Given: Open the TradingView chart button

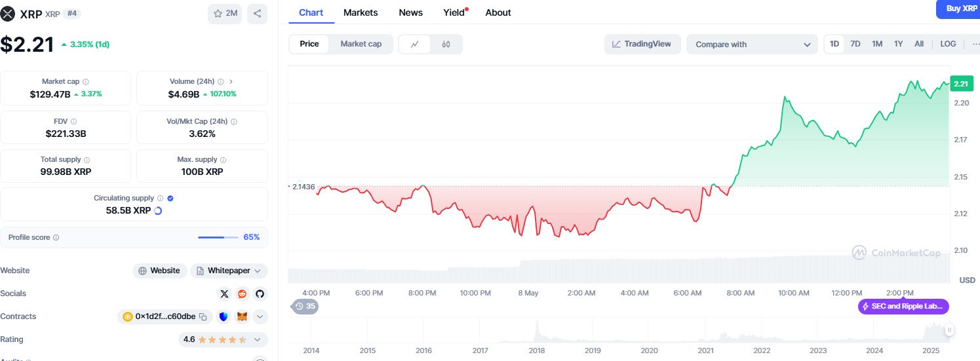Looking at the screenshot, I should (642, 44).
